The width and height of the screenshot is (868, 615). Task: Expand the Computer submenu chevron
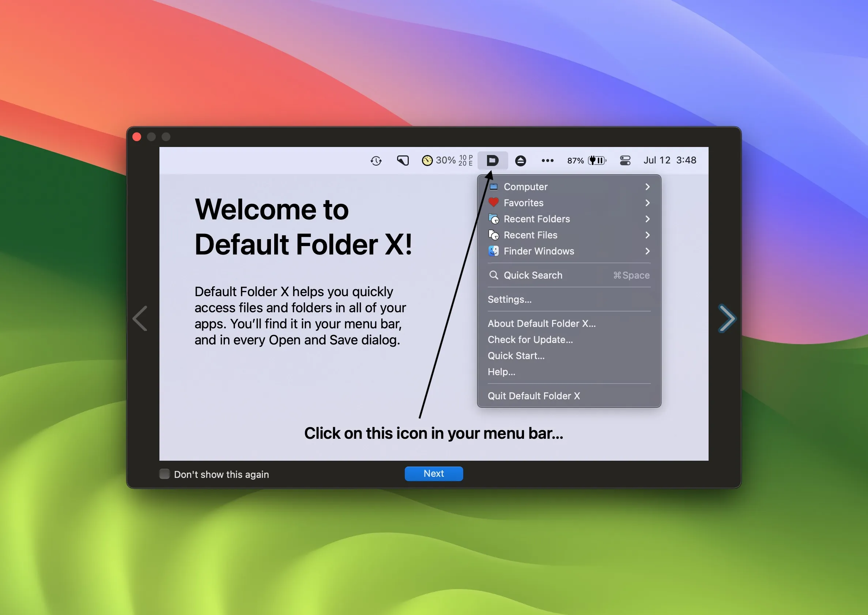tap(648, 187)
